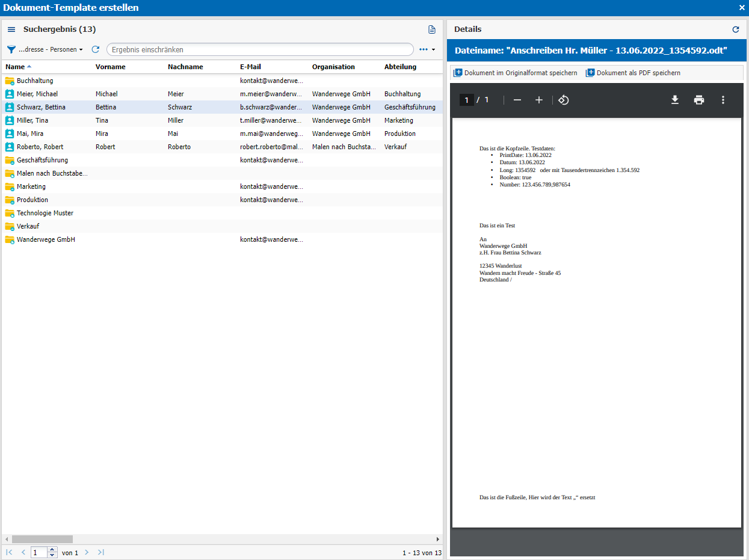Select the Produktion folder row
Viewport: 749px width, 560px height.
tap(222, 200)
